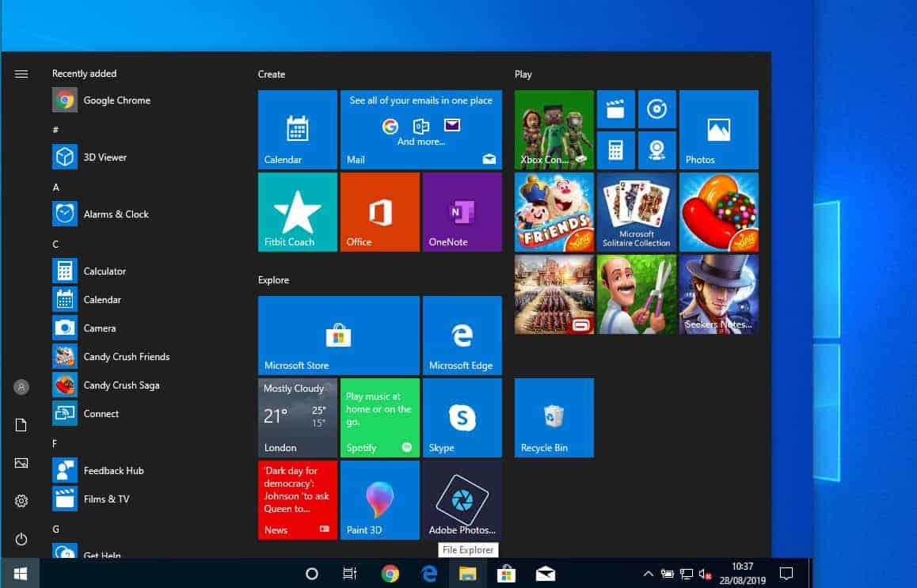The image size is (917, 588).
Task: Open the Spotify tile
Action: [379, 417]
